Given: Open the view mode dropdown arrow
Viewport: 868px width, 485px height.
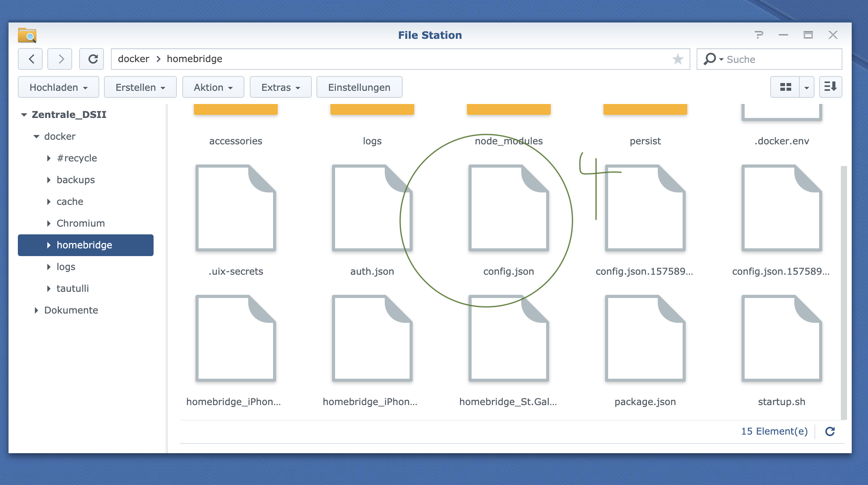Looking at the screenshot, I should click(x=806, y=87).
